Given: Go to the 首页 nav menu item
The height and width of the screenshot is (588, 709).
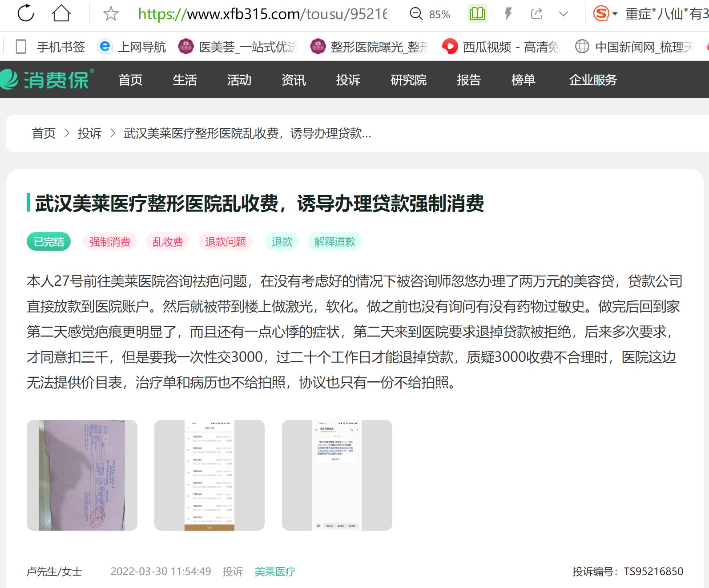Looking at the screenshot, I should pyautogui.click(x=130, y=80).
